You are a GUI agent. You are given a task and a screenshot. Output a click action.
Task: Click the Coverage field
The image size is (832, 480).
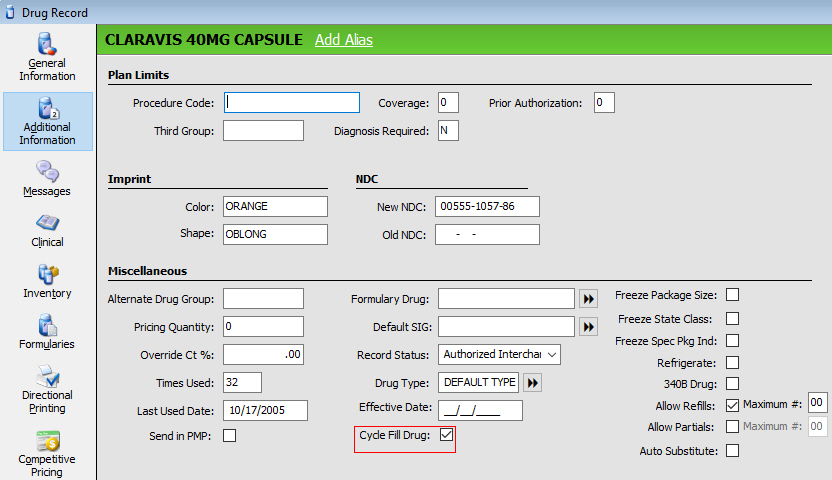click(x=448, y=102)
